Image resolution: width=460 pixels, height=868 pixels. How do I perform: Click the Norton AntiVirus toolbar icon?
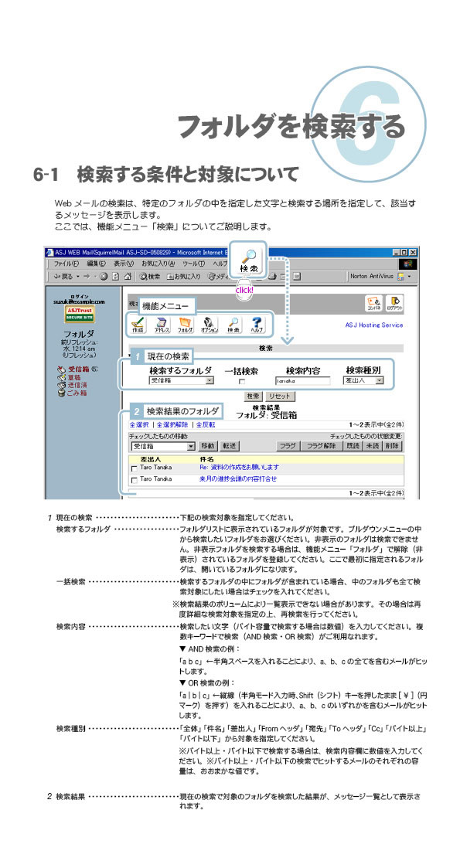400,276
